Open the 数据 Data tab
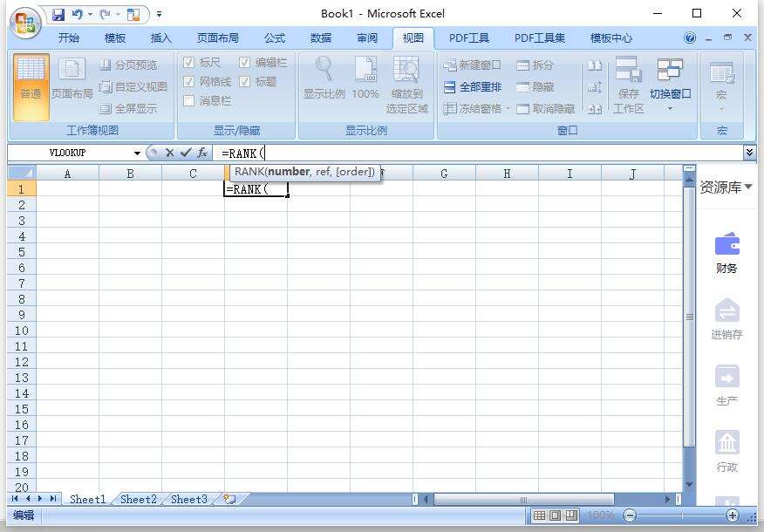 pos(321,38)
